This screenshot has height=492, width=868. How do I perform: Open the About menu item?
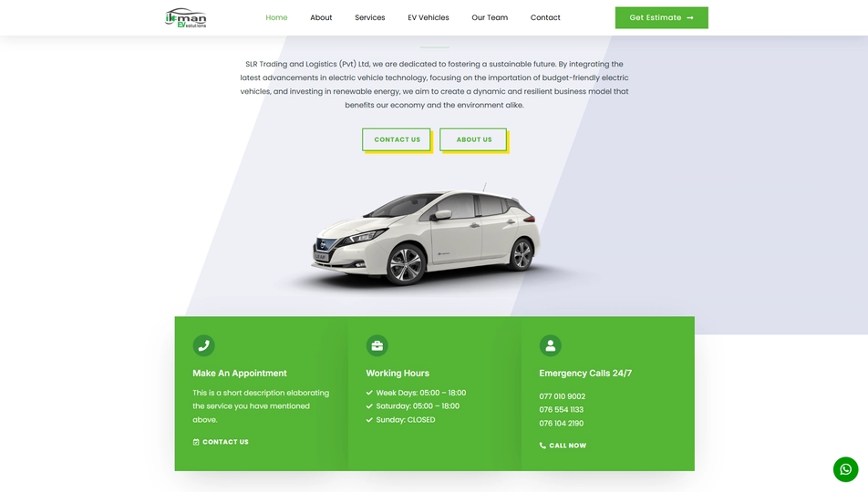[321, 17]
